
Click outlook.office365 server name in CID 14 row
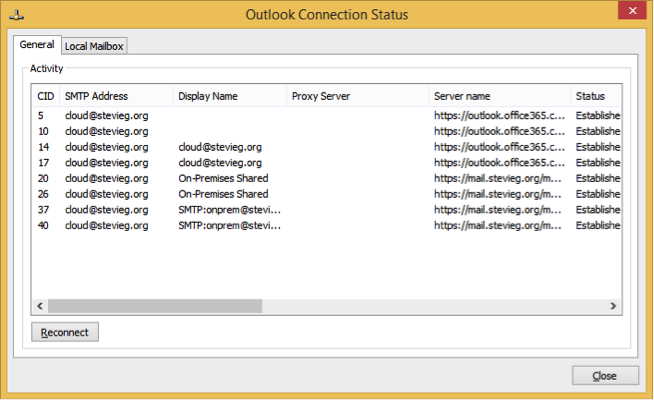click(x=499, y=147)
